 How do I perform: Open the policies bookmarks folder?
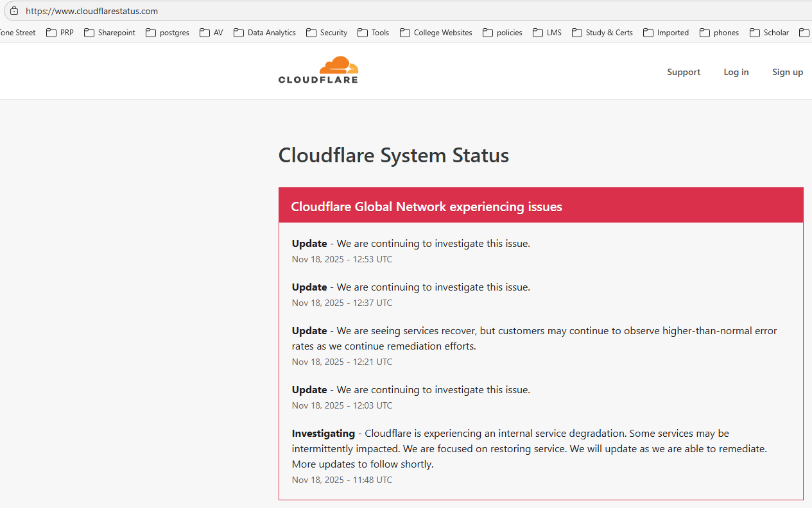[503, 33]
